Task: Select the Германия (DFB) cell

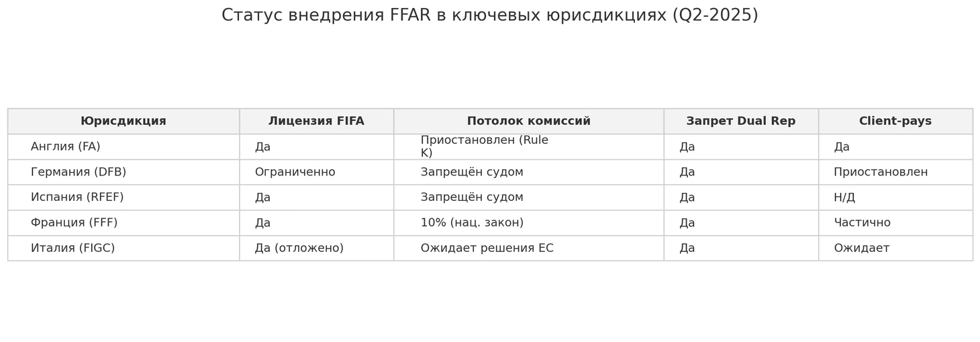Action: 79,173
